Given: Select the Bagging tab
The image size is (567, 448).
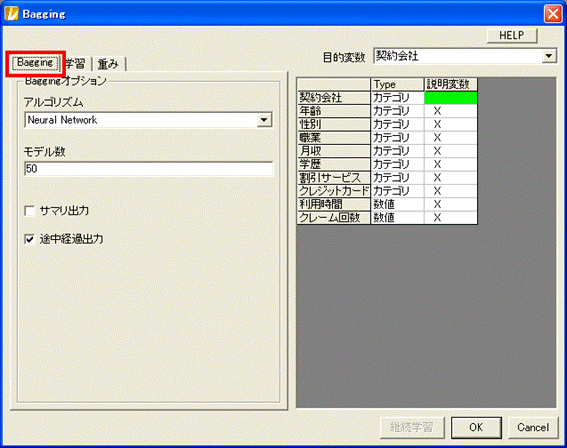Looking at the screenshot, I should coord(35,63).
